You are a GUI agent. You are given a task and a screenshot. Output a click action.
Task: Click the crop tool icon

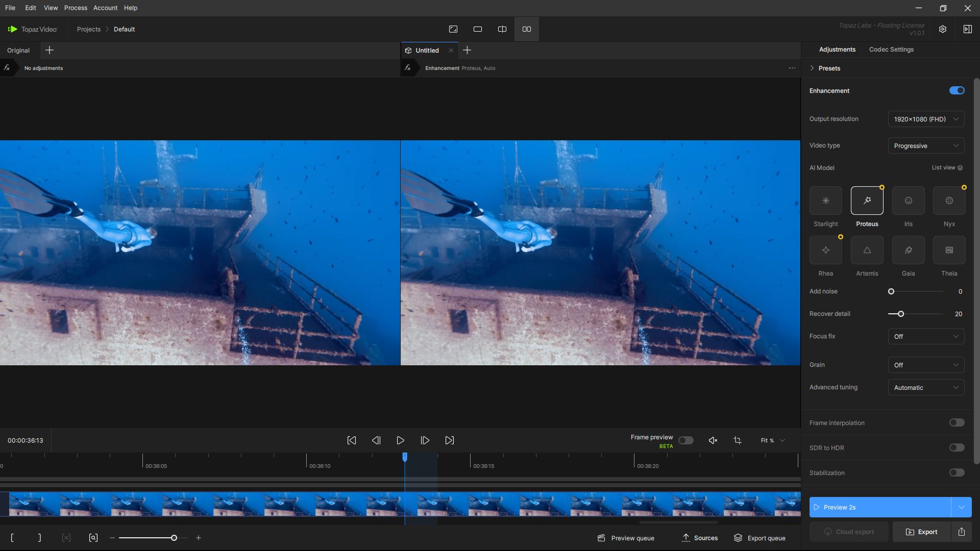[738, 440]
